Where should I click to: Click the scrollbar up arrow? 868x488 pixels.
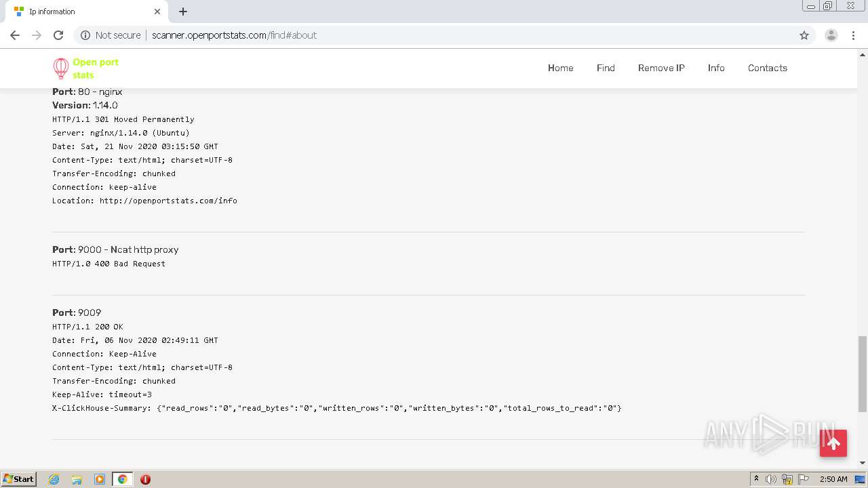point(863,54)
